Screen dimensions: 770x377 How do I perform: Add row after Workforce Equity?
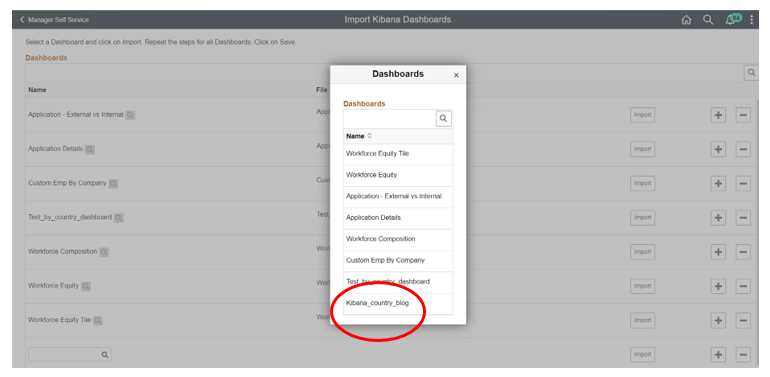(718, 286)
